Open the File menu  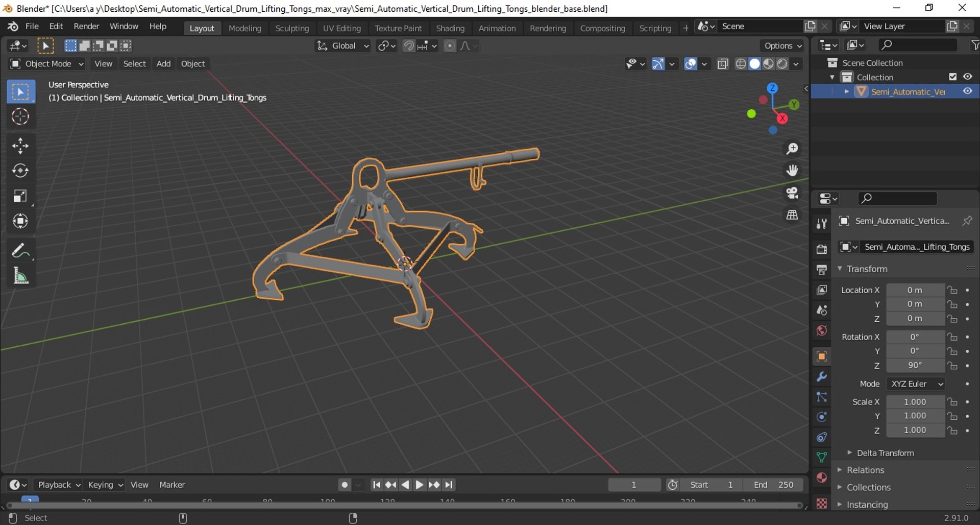(32, 27)
